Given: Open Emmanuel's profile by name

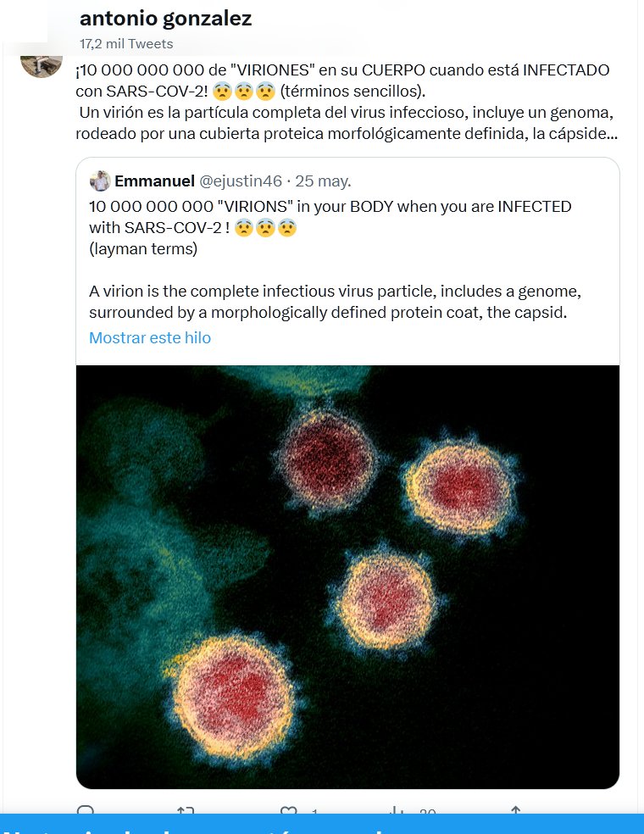Looking at the screenshot, I should pyautogui.click(x=154, y=181).
